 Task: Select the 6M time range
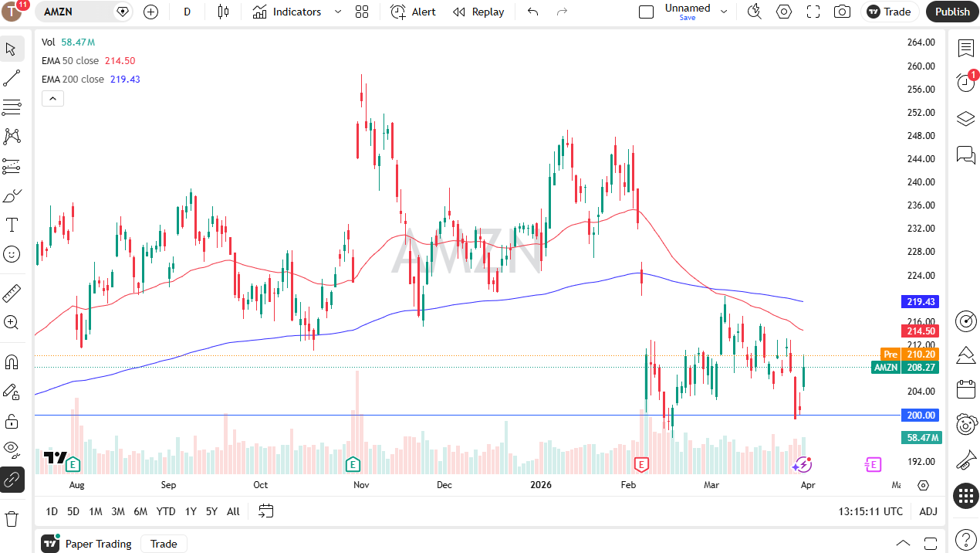coord(140,511)
